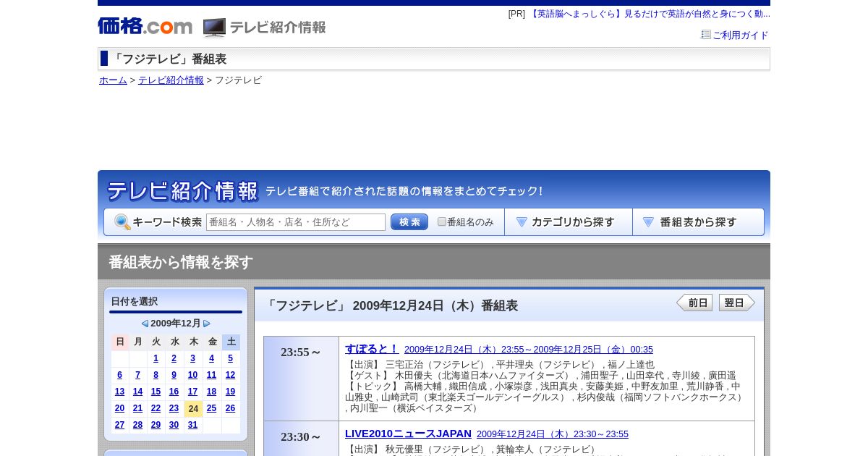Select December 17 in the calendar
This screenshot has height=456, width=868.
click(x=192, y=392)
